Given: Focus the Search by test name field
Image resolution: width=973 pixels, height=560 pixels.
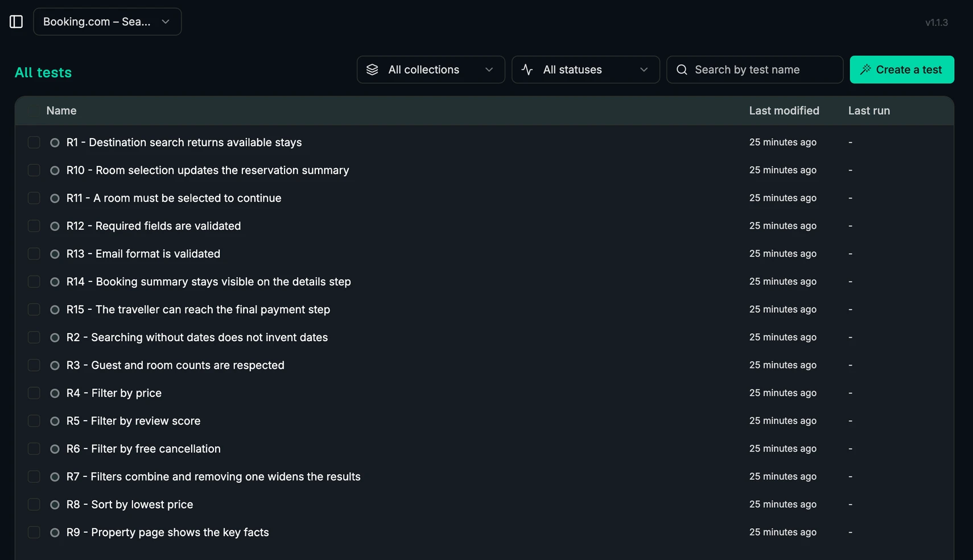Looking at the screenshot, I should [x=755, y=69].
